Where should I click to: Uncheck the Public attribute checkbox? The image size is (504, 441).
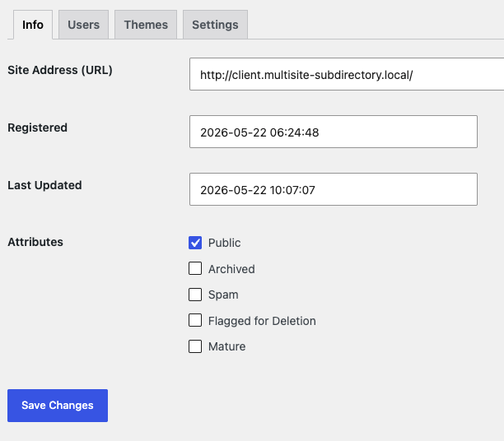coord(195,243)
